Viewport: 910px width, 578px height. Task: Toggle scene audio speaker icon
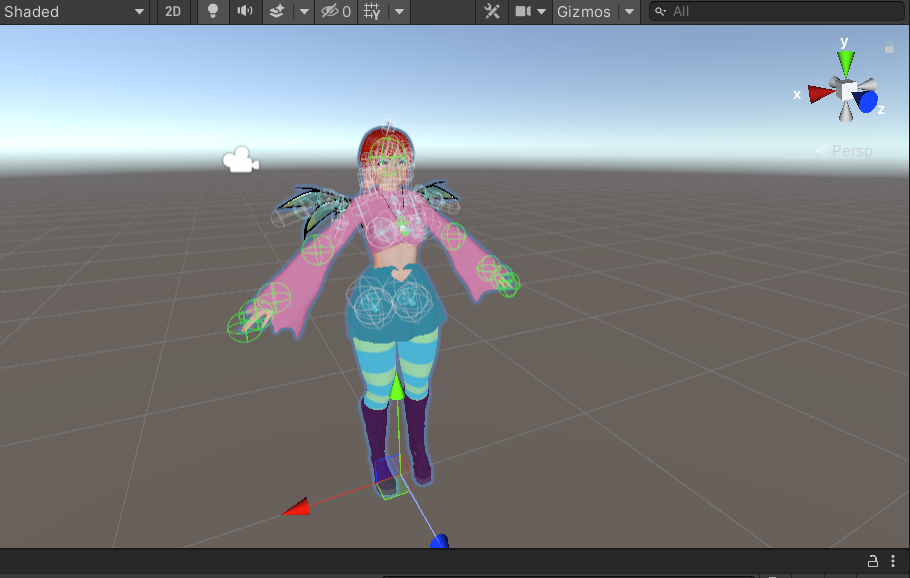[245, 11]
